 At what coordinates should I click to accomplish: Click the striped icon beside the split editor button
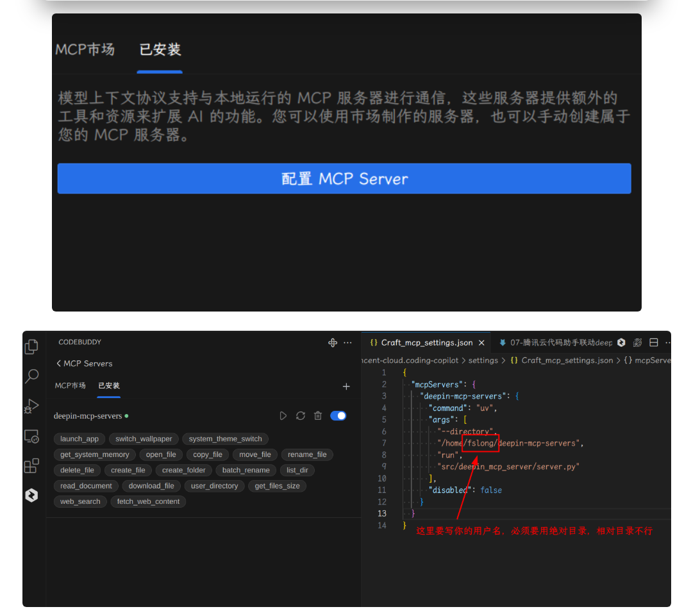pyautogui.click(x=637, y=342)
